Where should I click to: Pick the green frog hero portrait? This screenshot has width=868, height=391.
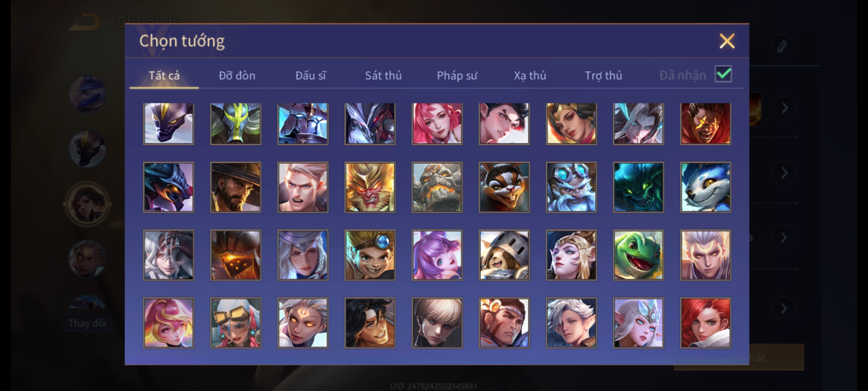638,255
